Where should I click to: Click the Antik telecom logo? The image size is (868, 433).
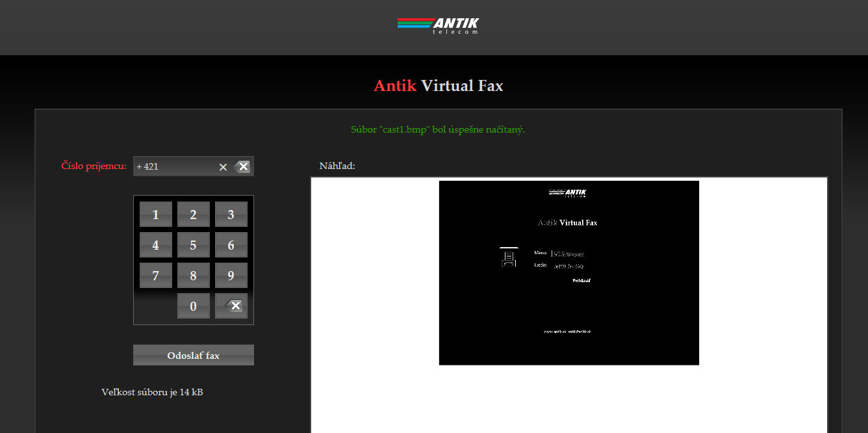[438, 26]
